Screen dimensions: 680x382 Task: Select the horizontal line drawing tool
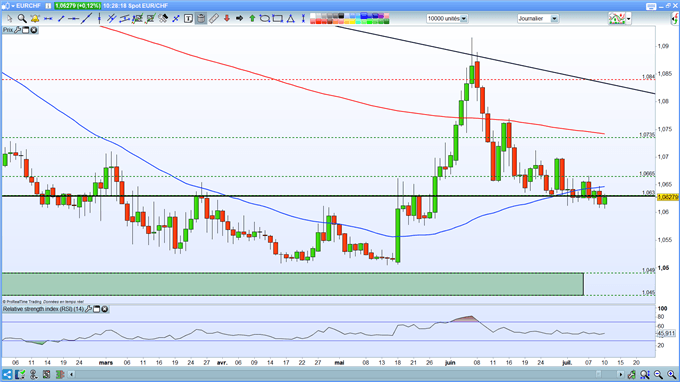48,19
